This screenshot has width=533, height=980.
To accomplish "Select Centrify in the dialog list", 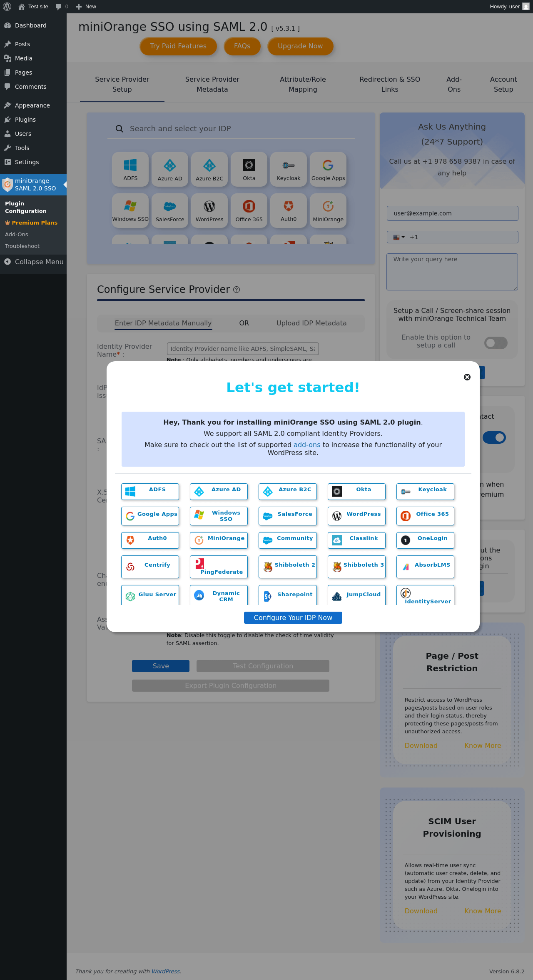I will (x=150, y=567).
